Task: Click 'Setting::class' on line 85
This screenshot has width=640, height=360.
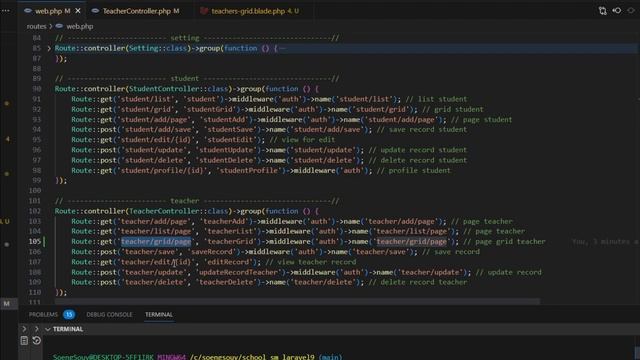Action: 158,48
